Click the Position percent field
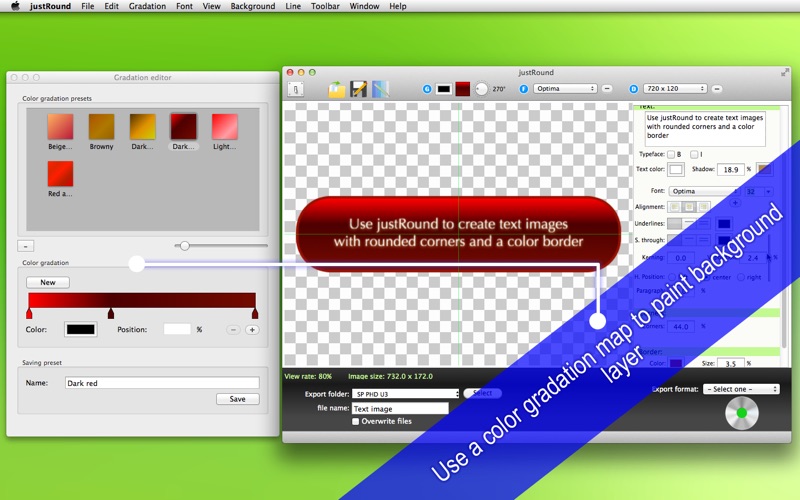 [177, 330]
